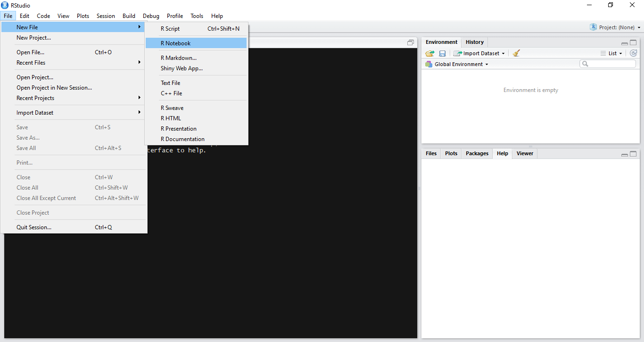This screenshot has width=644, height=342.
Task: Open the Code menu
Action: [43, 16]
